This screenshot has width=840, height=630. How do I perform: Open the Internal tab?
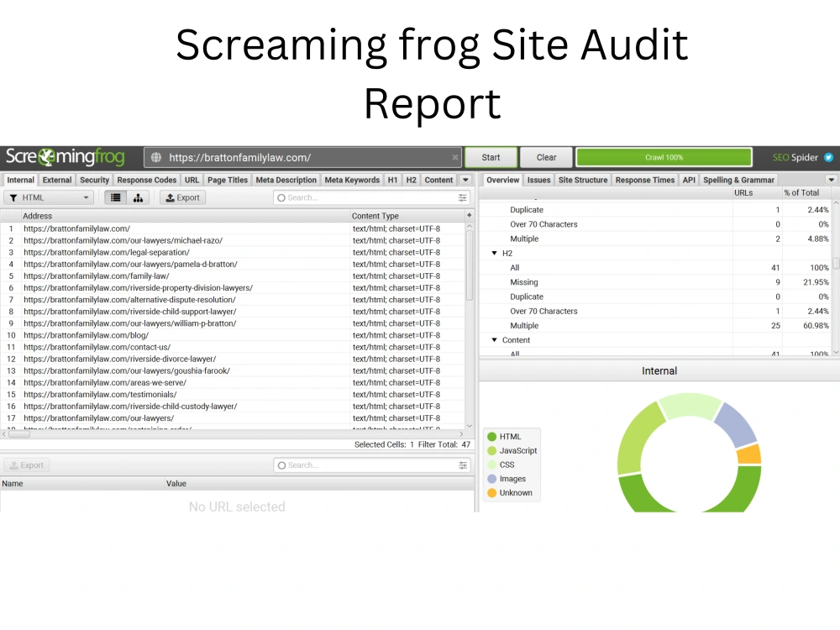[20, 180]
